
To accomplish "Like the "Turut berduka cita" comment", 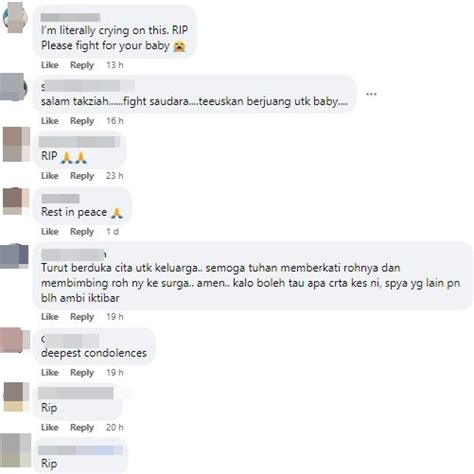I will coord(50,317).
